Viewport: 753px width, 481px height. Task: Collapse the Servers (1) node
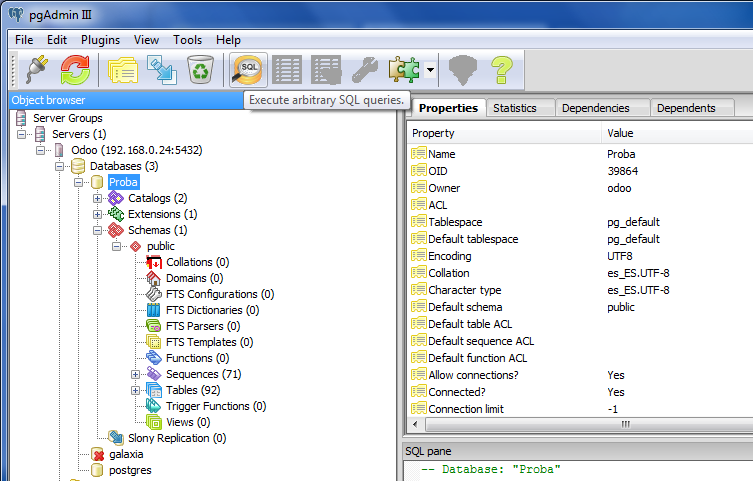(21, 134)
